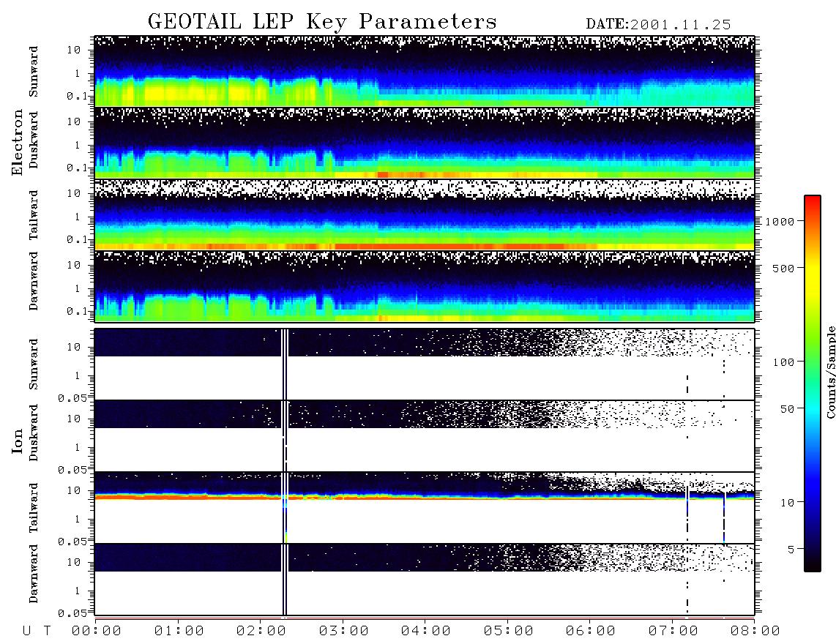Viewport: 836px width, 644px height.
Task: Click inside the Electron Tailward spectrogram panel
Action: coord(425,214)
